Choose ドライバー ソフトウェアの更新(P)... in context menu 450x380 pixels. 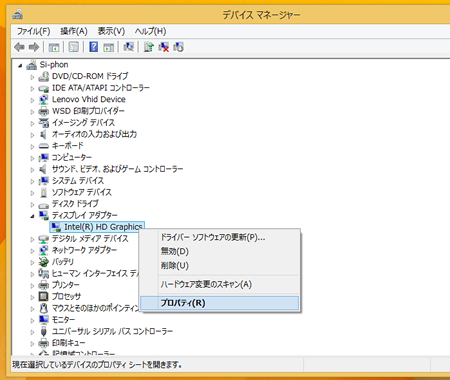tap(219, 237)
